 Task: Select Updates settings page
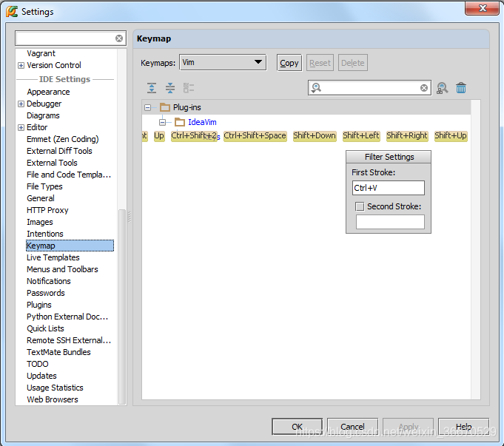[41, 376]
